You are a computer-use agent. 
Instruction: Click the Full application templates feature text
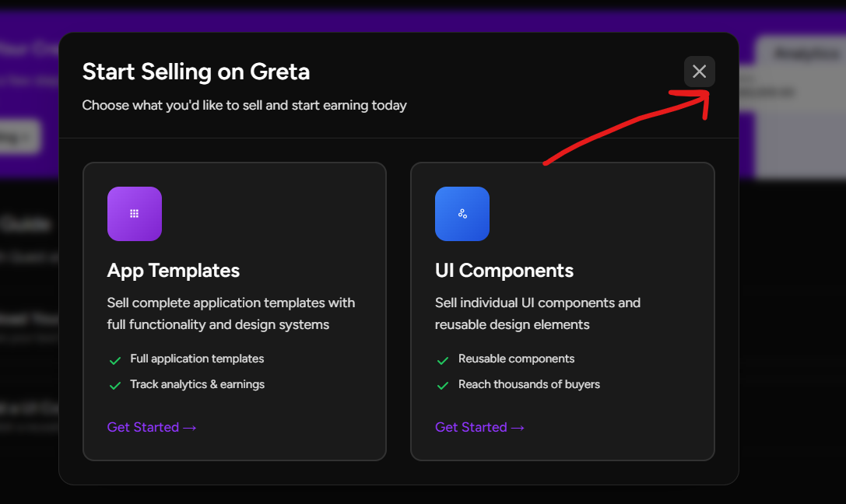[197, 359]
